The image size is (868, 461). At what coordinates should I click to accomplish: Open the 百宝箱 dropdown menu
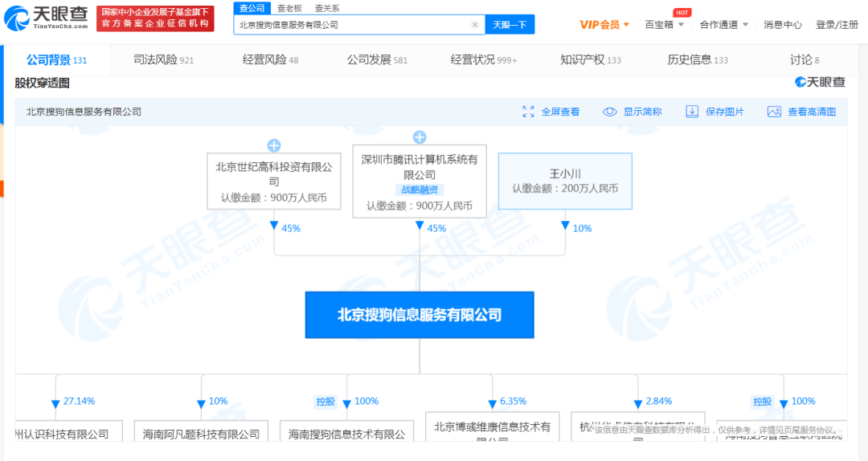(x=665, y=24)
